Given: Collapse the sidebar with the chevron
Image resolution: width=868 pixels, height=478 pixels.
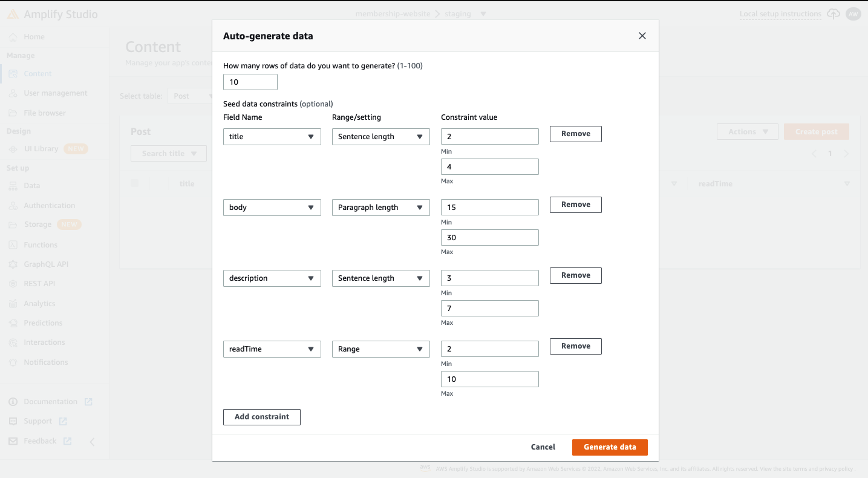Looking at the screenshot, I should click(93, 442).
